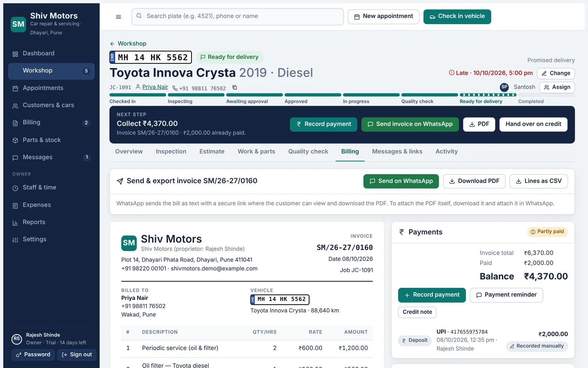Click Hand over on credit
This screenshot has height=368, width=588.
pyautogui.click(x=533, y=124)
